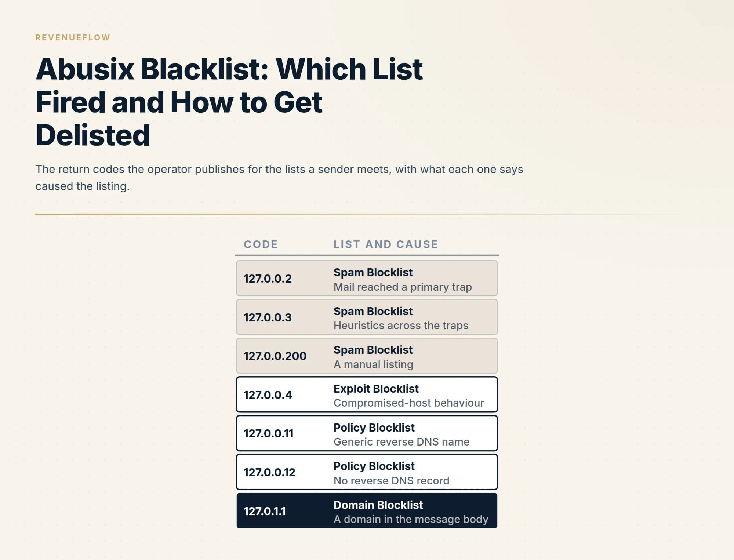Click 'Generic reverse DNS name' description
This screenshot has height=560, width=734.
(x=401, y=442)
